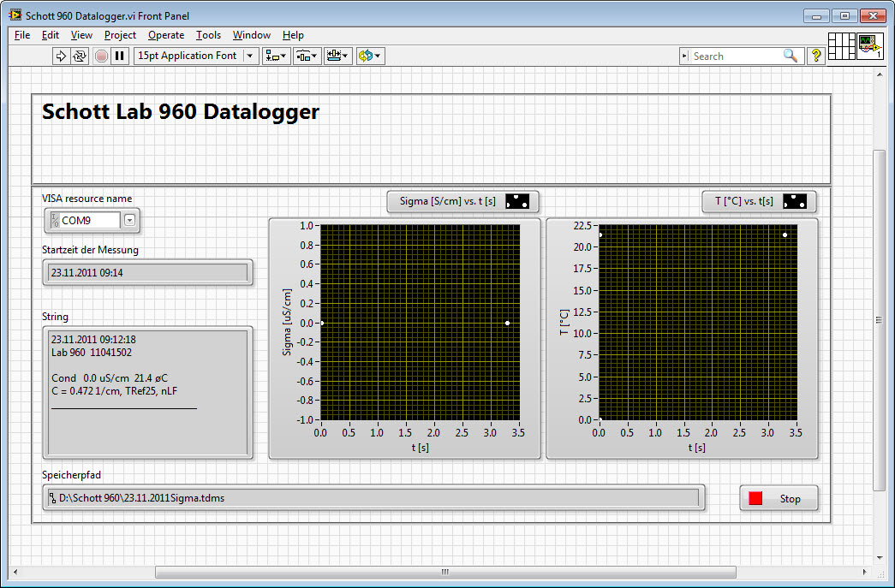Viewport: 895px width, 588px height.
Task: Click the VI connector pane grid
Action: (x=842, y=46)
